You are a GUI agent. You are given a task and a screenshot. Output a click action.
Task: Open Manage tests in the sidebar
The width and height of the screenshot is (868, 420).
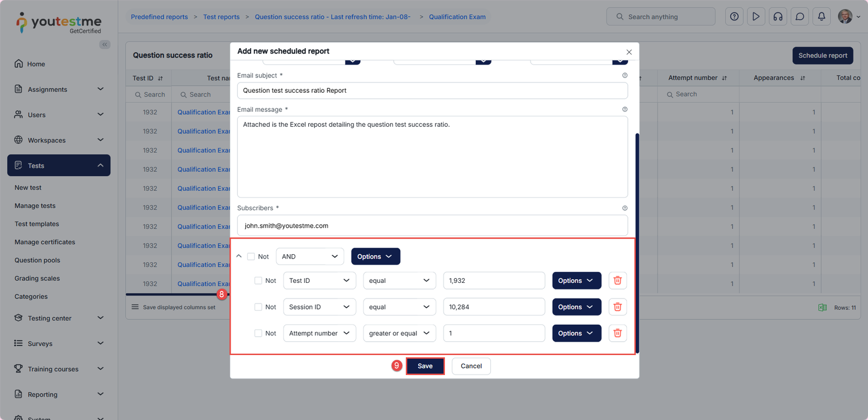[x=35, y=206]
